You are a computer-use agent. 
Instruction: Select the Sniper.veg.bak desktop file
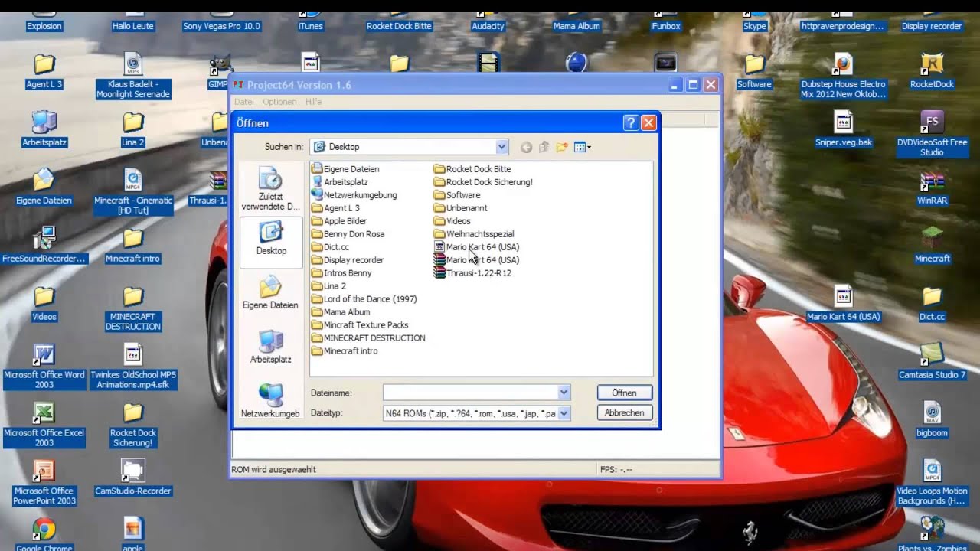coord(843,129)
